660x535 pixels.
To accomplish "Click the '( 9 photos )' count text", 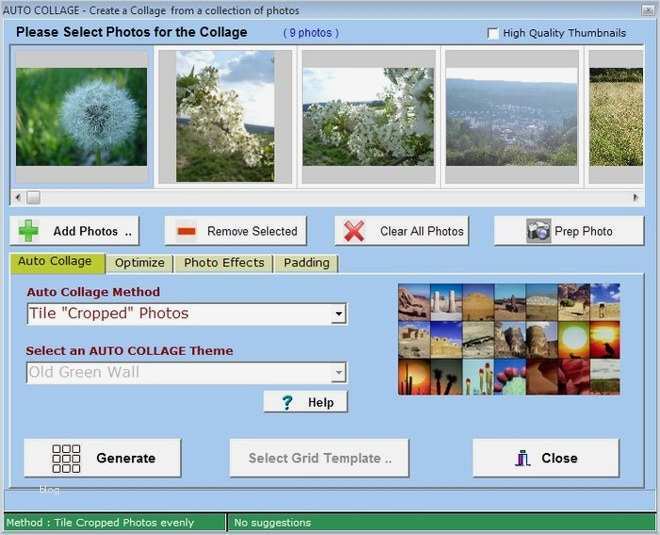I will 311,33.
